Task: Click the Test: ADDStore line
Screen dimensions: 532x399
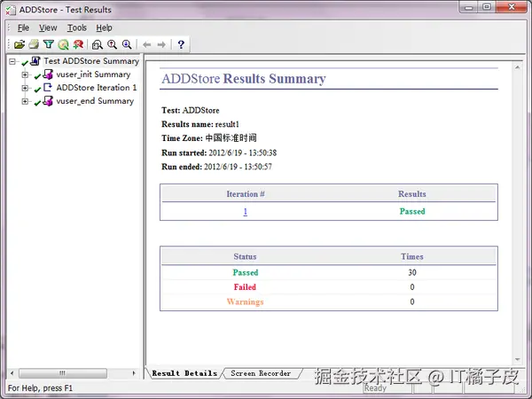Action: [191, 110]
